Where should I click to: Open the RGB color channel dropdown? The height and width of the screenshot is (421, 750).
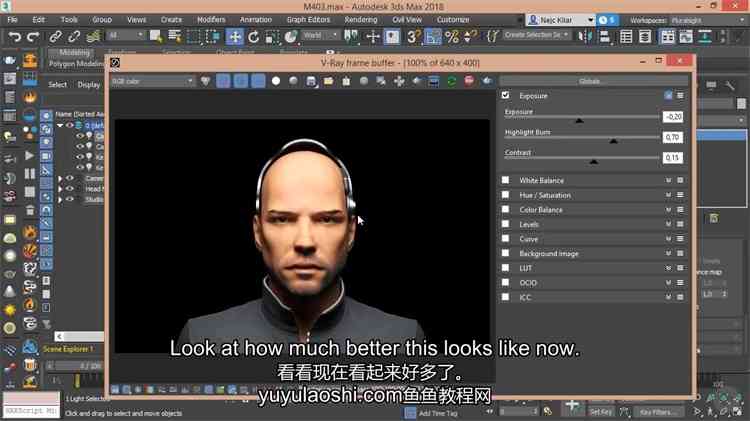pos(152,81)
